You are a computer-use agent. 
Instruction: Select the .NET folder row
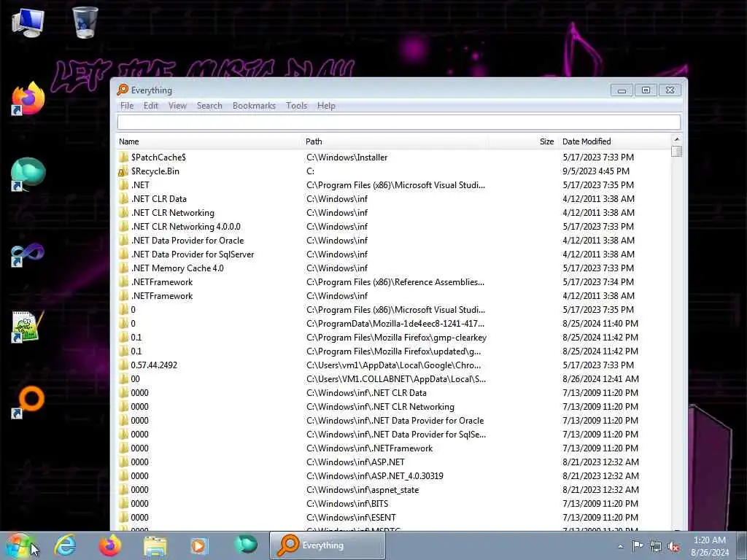[x=394, y=184]
